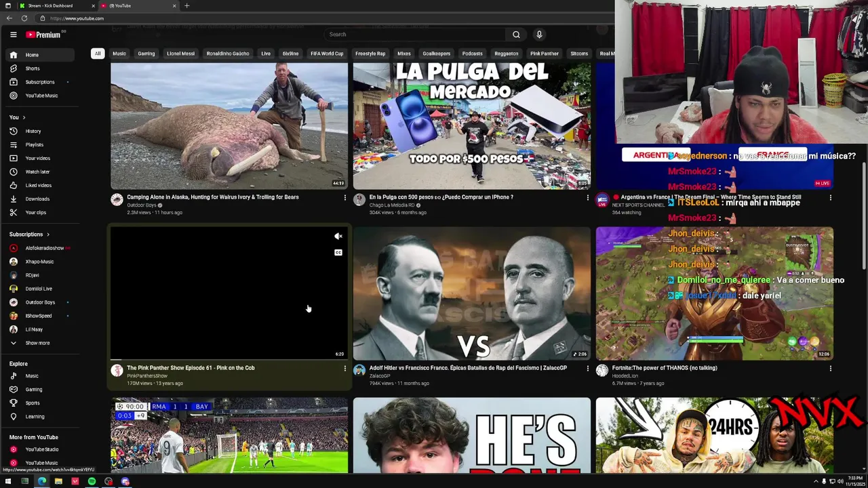Select the Freestyle Rap filter chip
Viewport: 868px width, 488px height.
370,54
